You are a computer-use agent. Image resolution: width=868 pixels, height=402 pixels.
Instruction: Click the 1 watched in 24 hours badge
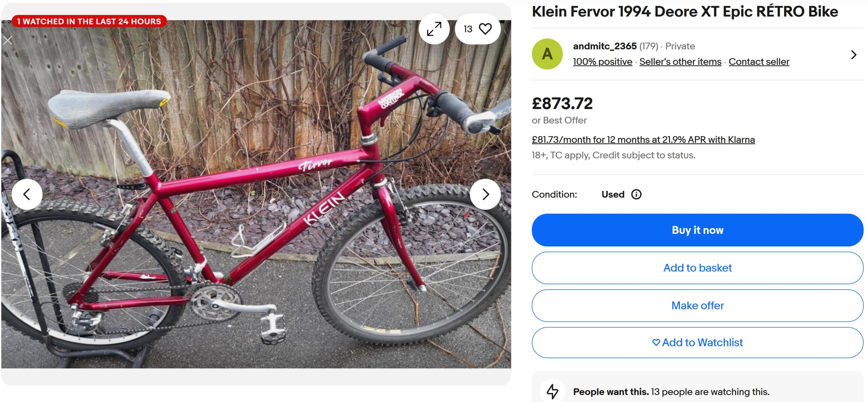pos(89,22)
